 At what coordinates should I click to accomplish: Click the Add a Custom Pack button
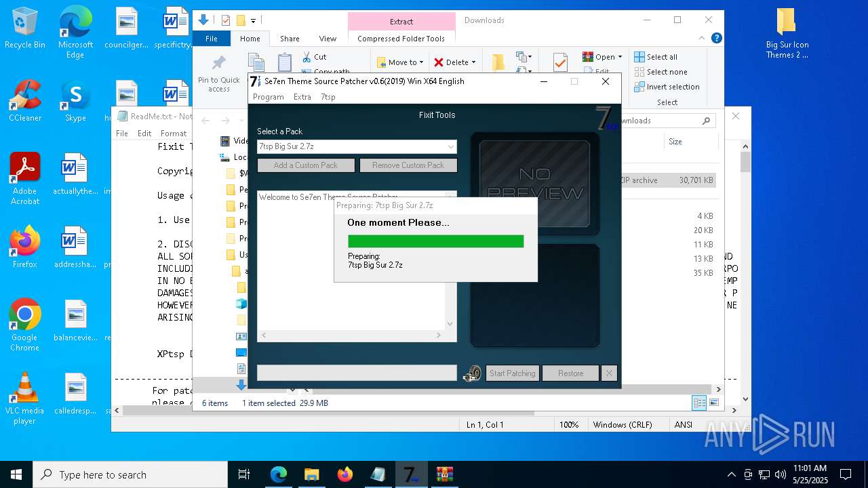tap(306, 165)
